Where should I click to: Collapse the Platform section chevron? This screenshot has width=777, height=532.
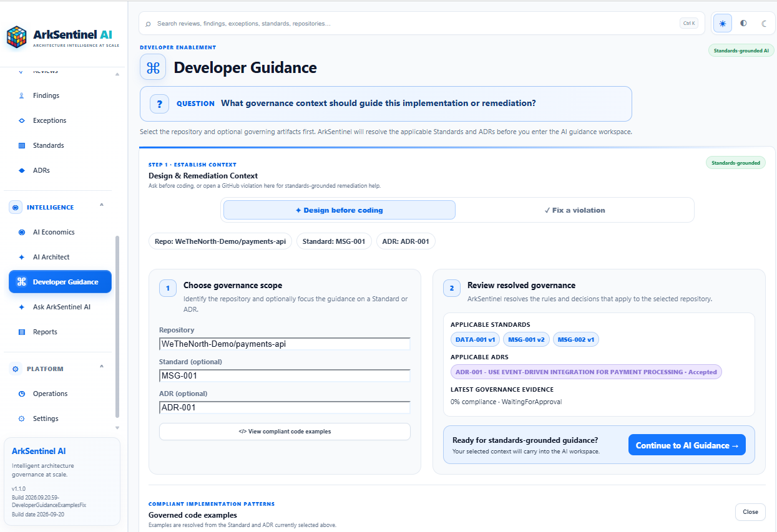coord(102,367)
